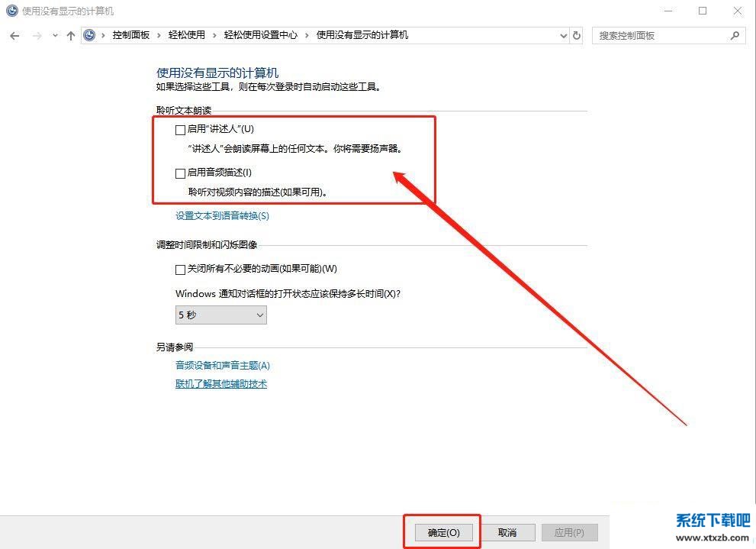Screen dimensions: 756x549
Task: Click the magnifier icon in the search box
Action: click(x=735, y=35)
